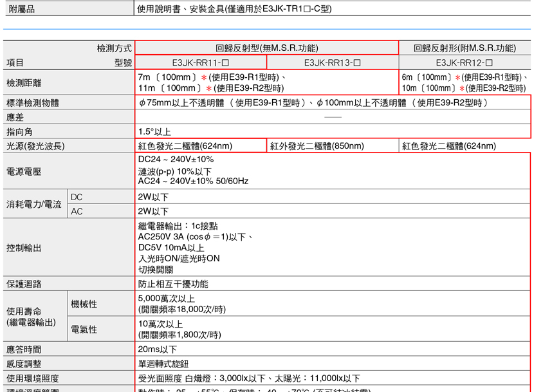Select the '回歸反射形(附M.S.R.功能)' column header
The width and height of the screenshot is (534, 392).
(x=465, y=48)
